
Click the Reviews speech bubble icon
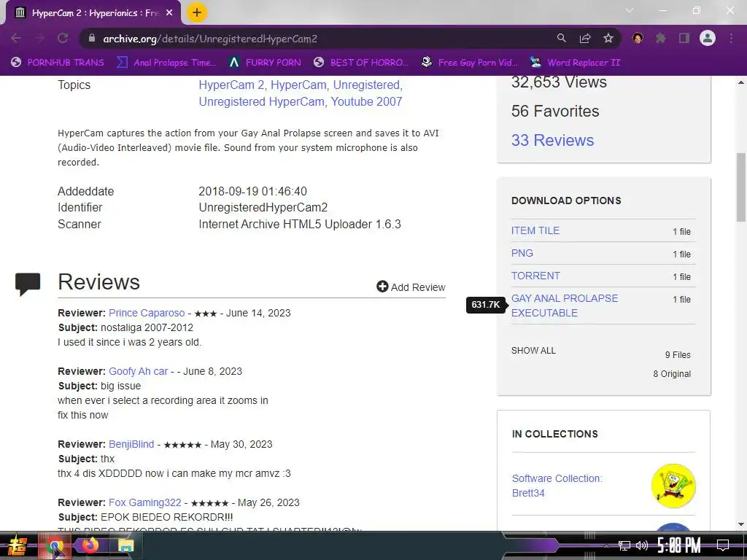tap(28, 284)
